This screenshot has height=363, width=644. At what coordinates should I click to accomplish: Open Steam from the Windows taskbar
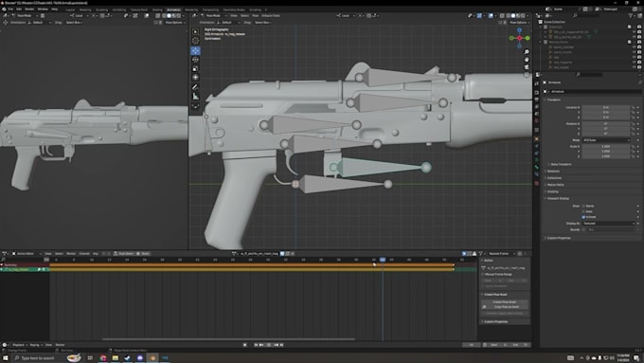128,358
